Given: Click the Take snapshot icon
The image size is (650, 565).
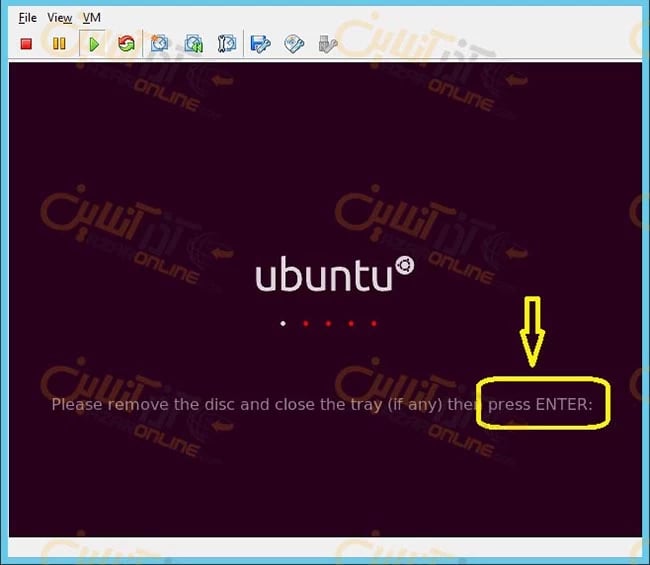Looking at the screenshot, I should point(159,44).
